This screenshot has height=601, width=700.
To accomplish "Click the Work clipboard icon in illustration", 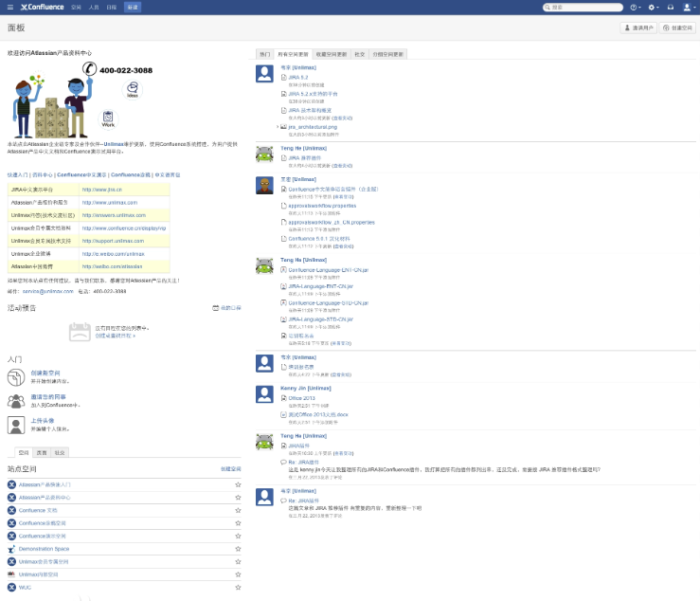I will click(108, 118).
